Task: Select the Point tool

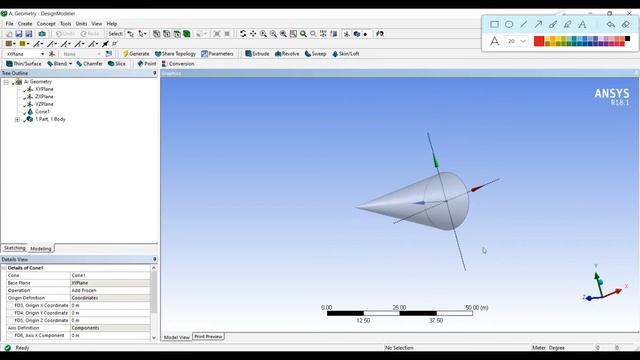Action: [147, 64]
